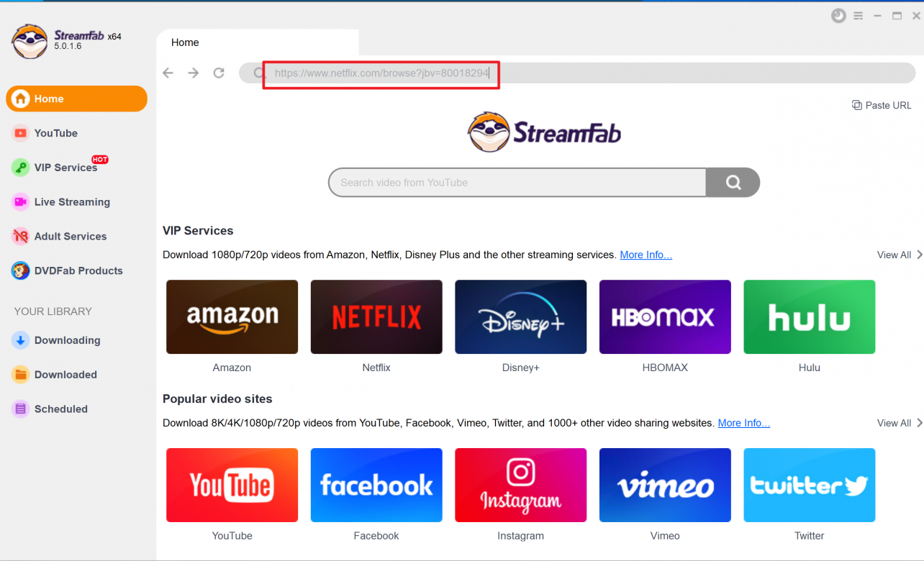Open the HBO Max service tile
Screen dimensions: 924x561
(665, 317)
